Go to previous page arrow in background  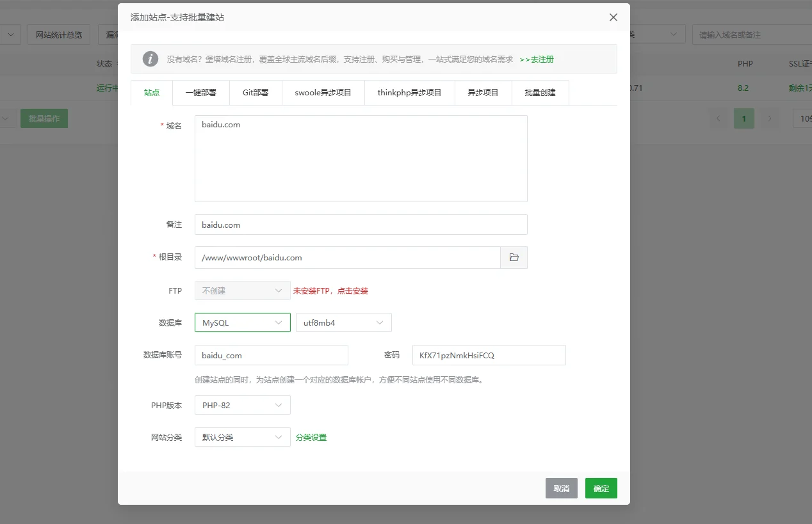[719, 118]
